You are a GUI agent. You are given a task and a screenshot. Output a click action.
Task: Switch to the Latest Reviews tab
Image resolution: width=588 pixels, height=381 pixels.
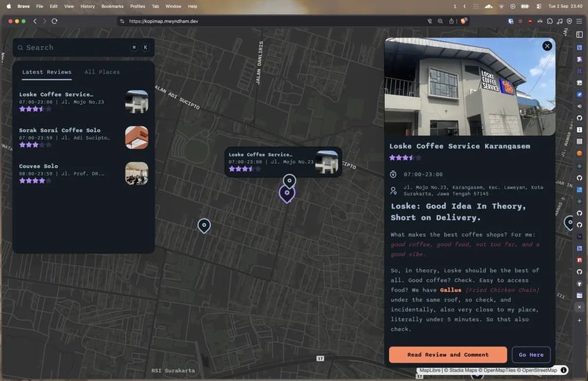pyautogui.click(x=46, y=72)
